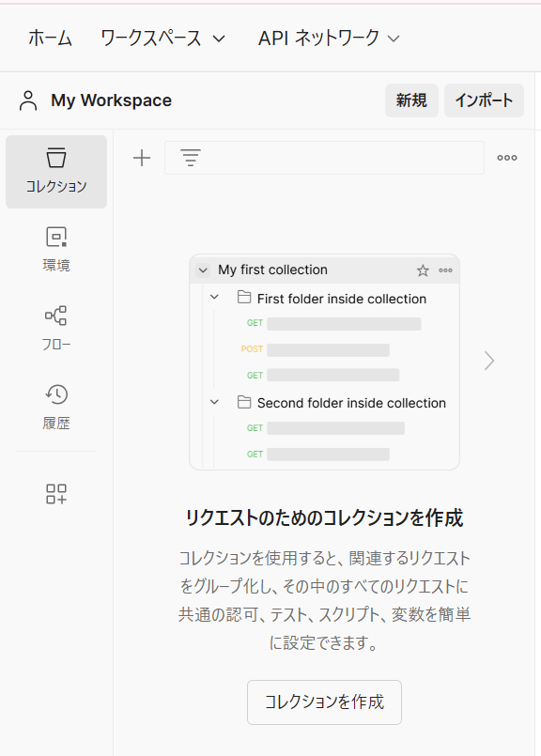Go to the ホーム menu item
Image resolution: width=541 pixels, height=756 pixels.
(50, 39)
